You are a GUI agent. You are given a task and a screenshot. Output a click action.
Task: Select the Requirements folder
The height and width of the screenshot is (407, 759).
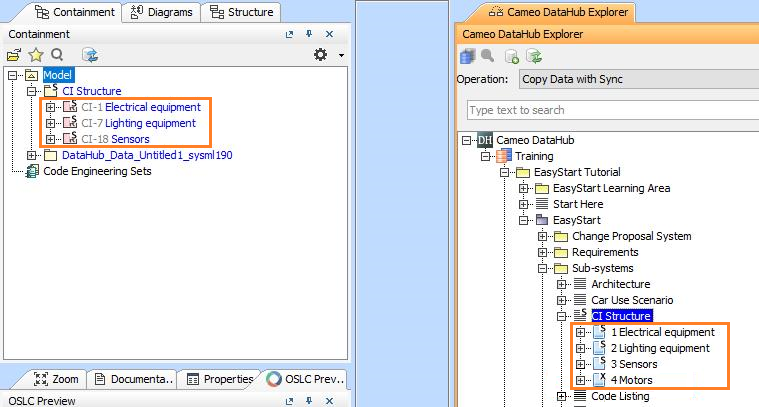coord(605,252)
